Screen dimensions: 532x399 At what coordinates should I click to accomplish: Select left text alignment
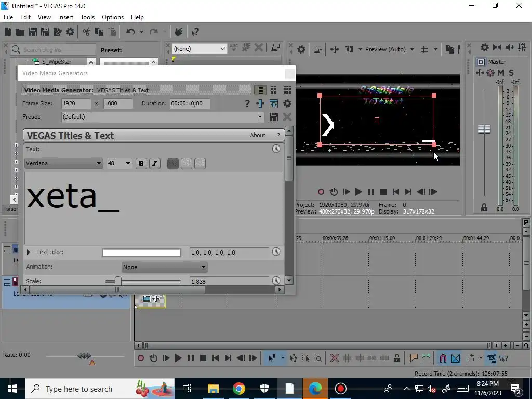tap(172, 164)
